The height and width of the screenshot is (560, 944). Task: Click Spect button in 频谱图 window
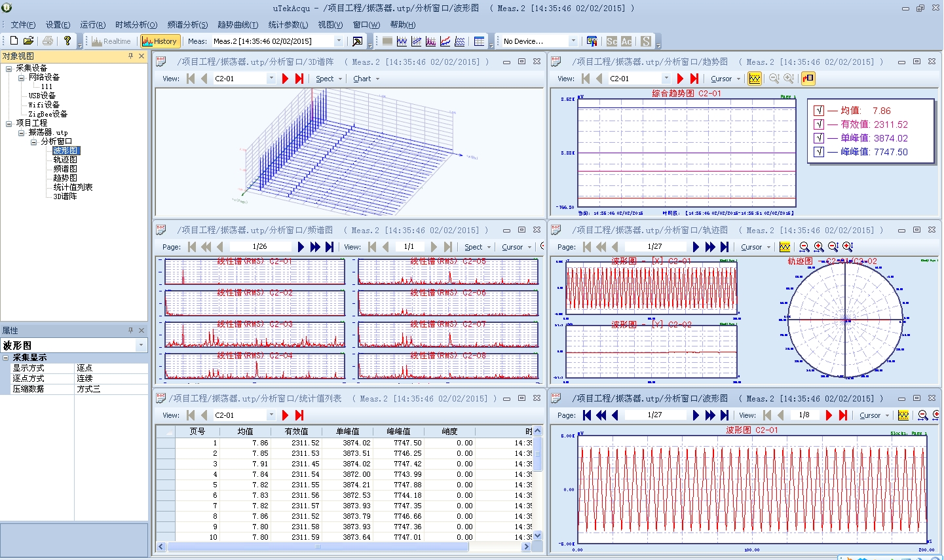coord(474,247)
